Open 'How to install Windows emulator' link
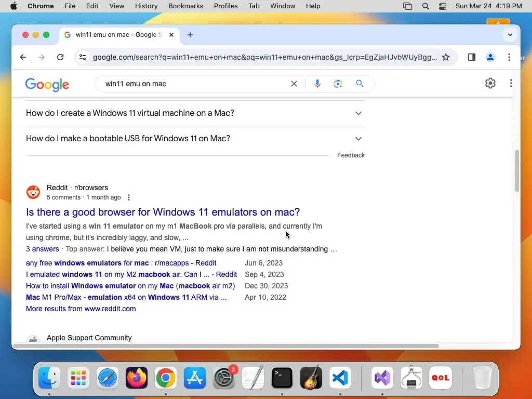532x399 pixels. [x=130, y=286]
